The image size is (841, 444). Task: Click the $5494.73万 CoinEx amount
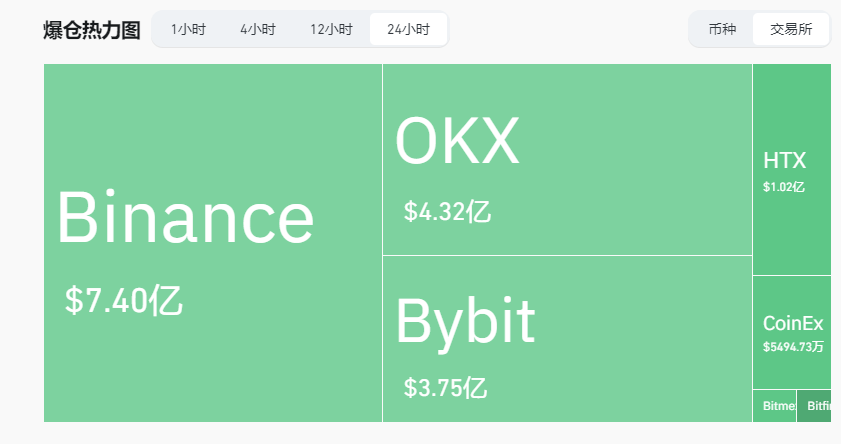click(793, 346)
